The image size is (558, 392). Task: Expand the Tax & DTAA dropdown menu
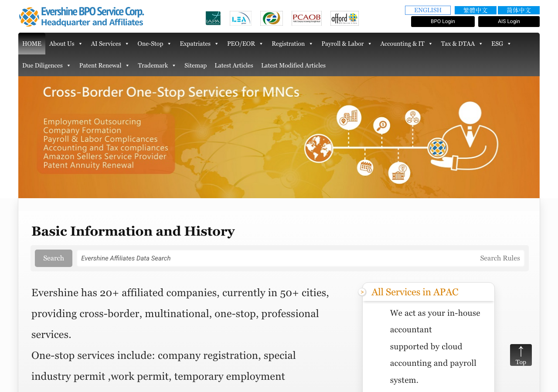click(462, 44)
